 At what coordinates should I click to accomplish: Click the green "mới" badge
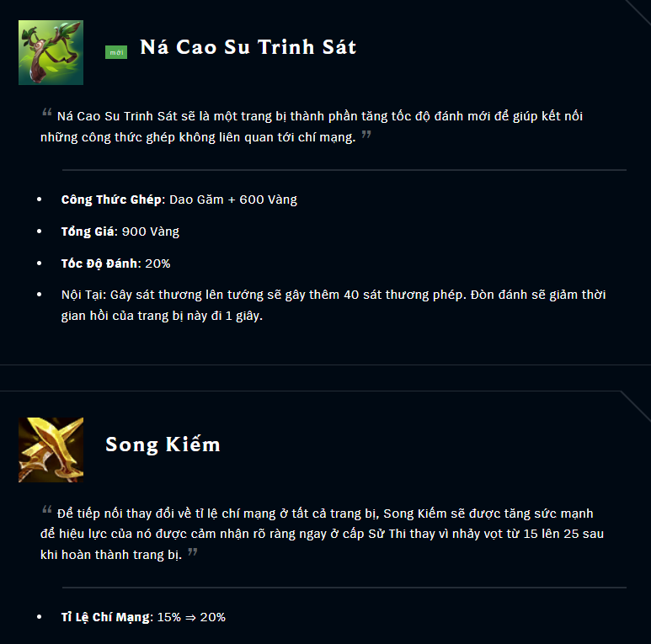(x=116, y=52)
